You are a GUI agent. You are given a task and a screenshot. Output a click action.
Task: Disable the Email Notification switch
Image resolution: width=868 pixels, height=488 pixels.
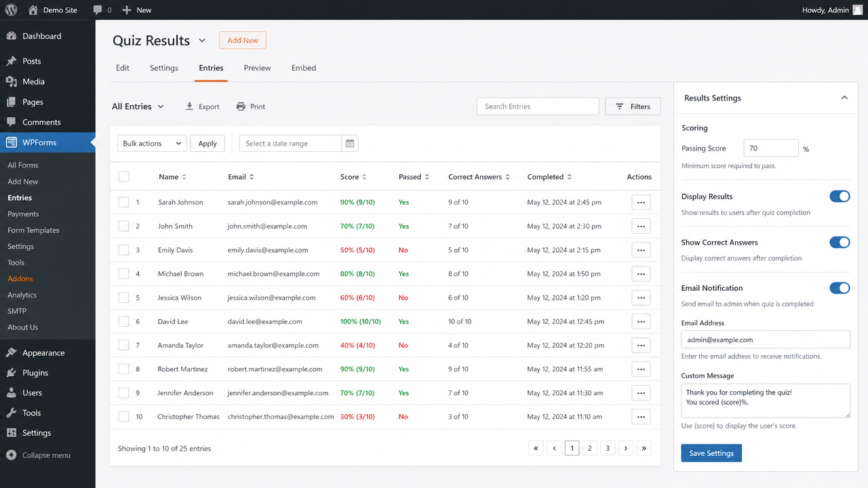[x=840, y=288]
